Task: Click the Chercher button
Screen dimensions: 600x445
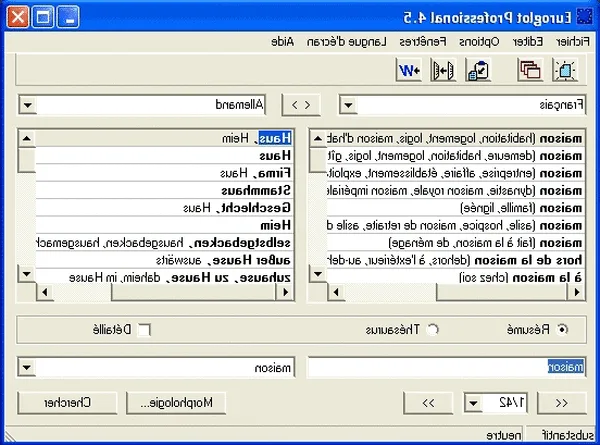Action: (67, 403)
